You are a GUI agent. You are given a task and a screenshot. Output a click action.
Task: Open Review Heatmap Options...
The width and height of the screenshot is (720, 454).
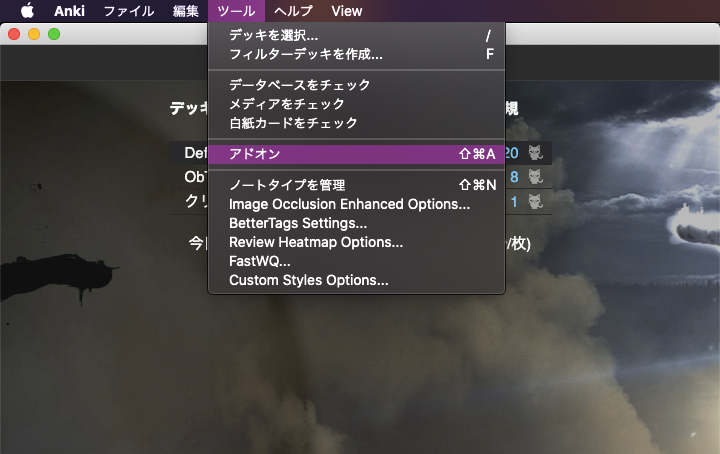coord(356,242)
